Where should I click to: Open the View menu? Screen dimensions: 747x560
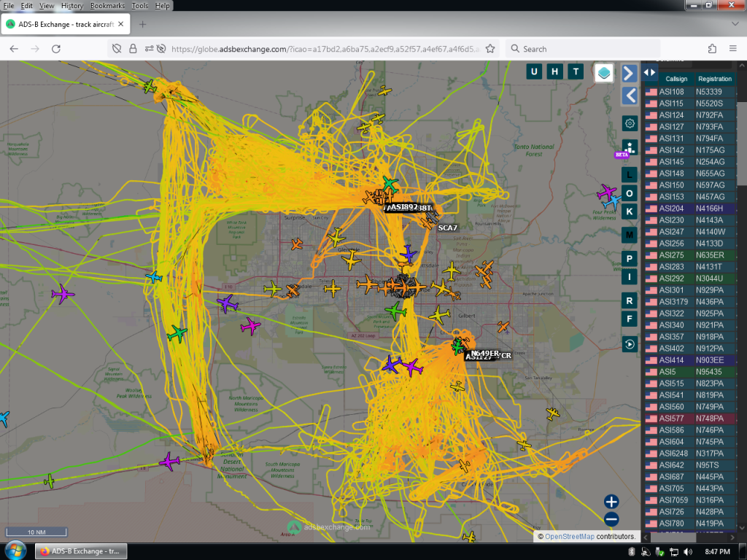[47, 6]
